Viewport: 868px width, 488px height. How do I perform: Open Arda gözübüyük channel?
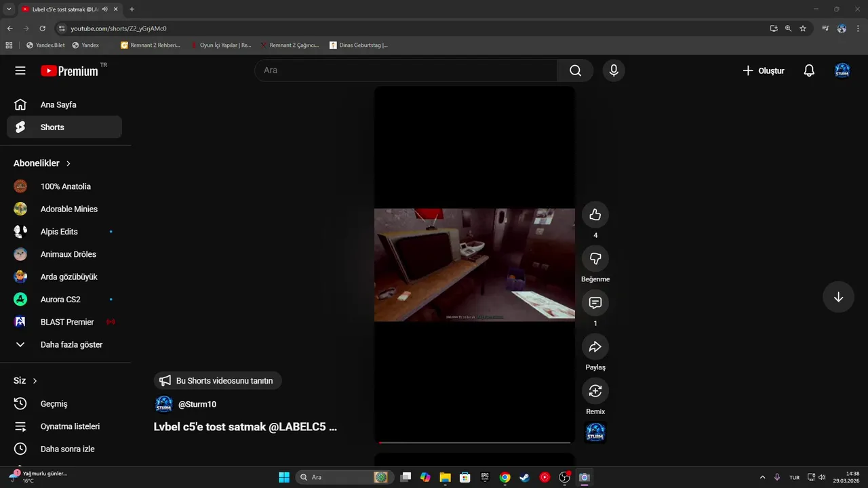pos(64,277)
